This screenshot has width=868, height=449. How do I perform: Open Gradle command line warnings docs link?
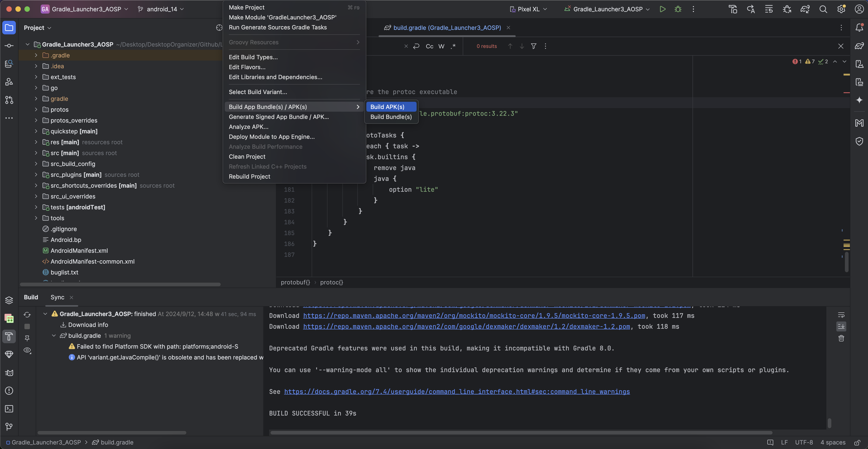click(x=457, y=392)
